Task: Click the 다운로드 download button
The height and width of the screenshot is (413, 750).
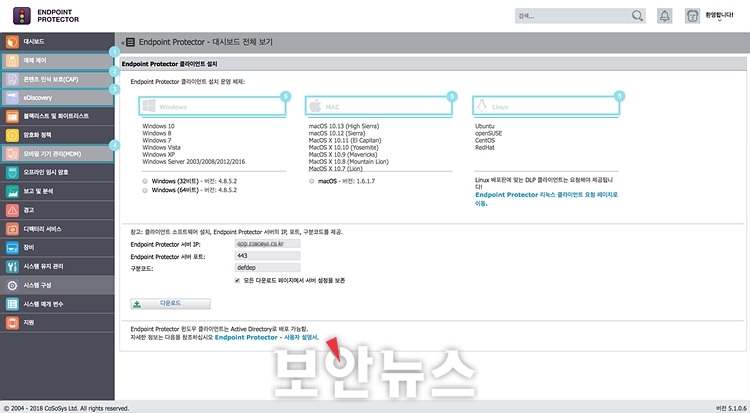Action: (170, 303)
